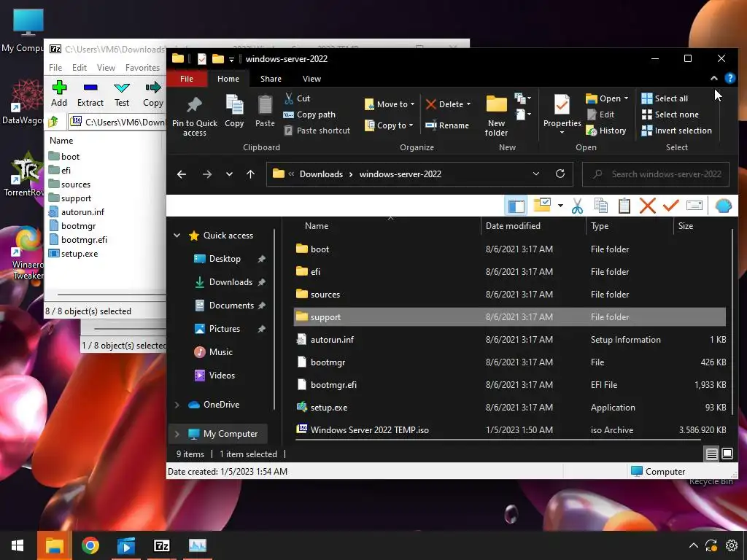Open Properties from the ribbon
The width and height of the screenshot is (747, 560).
pos(562,113)
